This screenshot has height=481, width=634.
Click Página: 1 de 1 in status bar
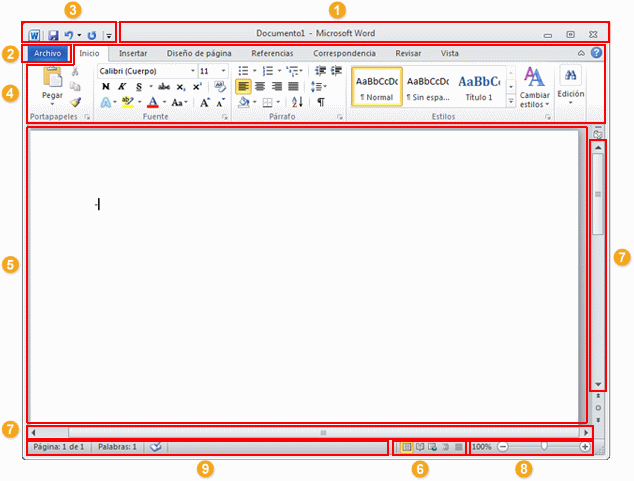pos(59,447)
